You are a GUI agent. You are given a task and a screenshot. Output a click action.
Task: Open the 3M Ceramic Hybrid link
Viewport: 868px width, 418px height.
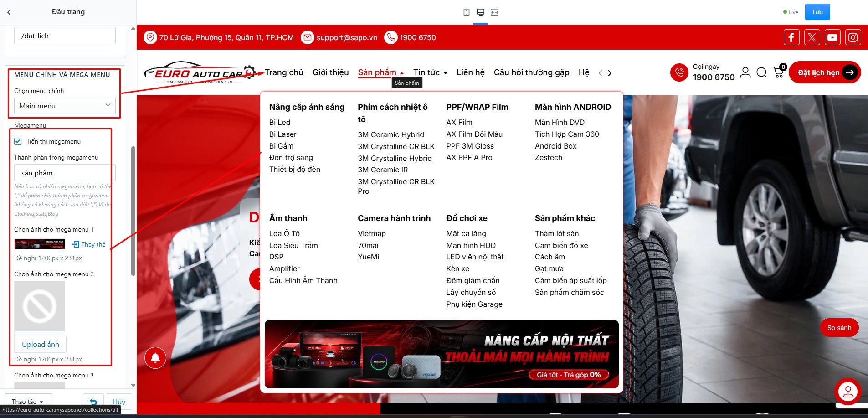tap(391, 134)
